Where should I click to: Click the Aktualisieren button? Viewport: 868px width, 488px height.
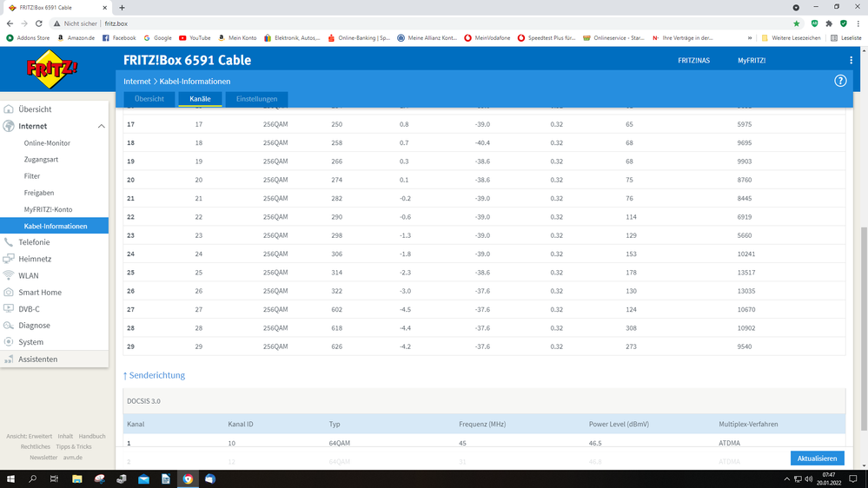(817, 458)
